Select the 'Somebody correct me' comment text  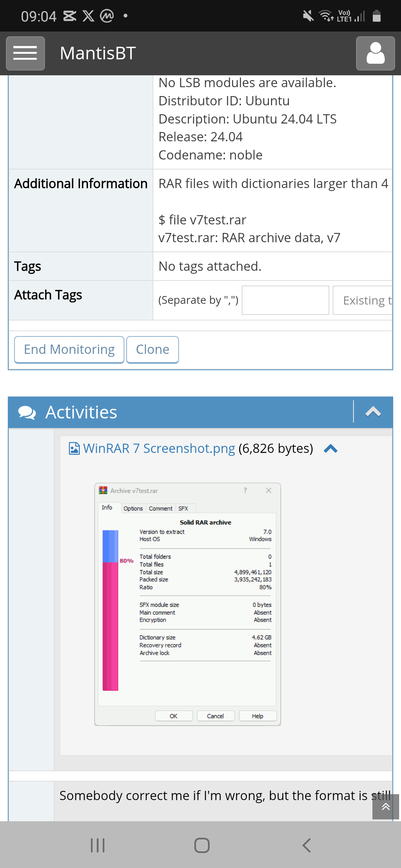pyautogui.click(x=225, y=796)
